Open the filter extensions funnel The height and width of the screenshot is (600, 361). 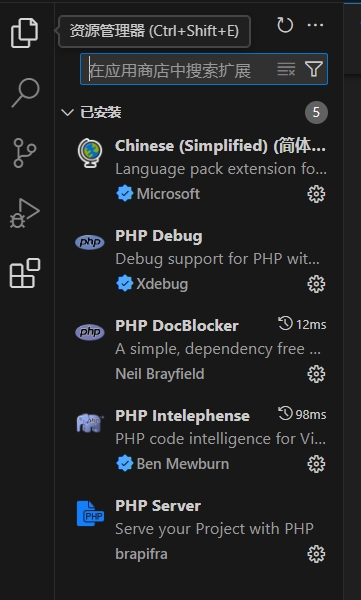click(x=314, y=69)
